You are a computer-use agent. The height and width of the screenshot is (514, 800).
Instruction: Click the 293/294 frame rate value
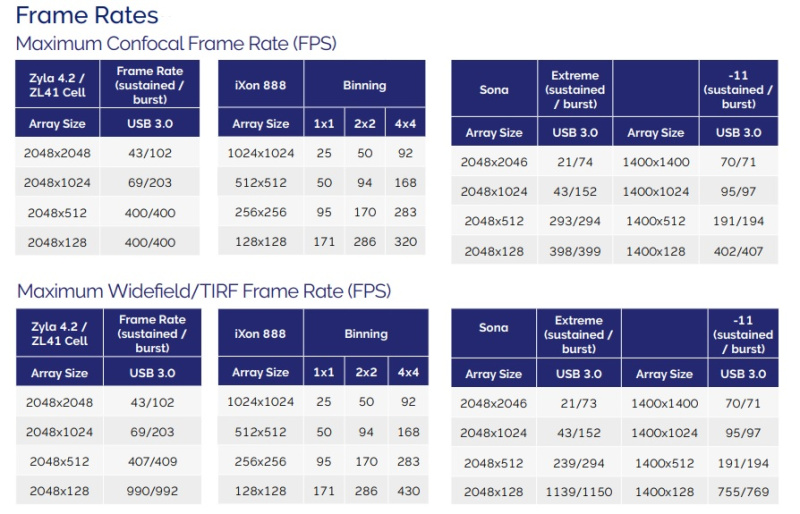click(x=575, y=221)
